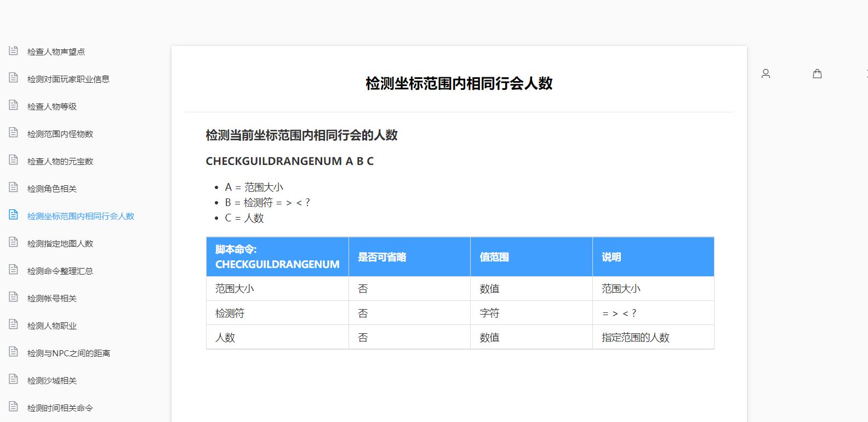Open the shopping bag icon

(817, 73)
